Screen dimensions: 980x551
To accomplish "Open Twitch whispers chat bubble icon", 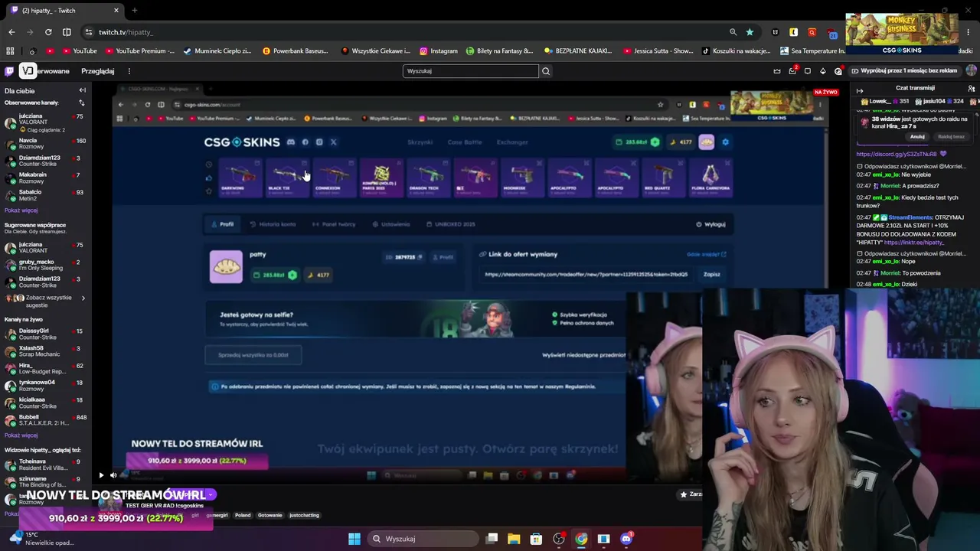I will coord(808,71).
